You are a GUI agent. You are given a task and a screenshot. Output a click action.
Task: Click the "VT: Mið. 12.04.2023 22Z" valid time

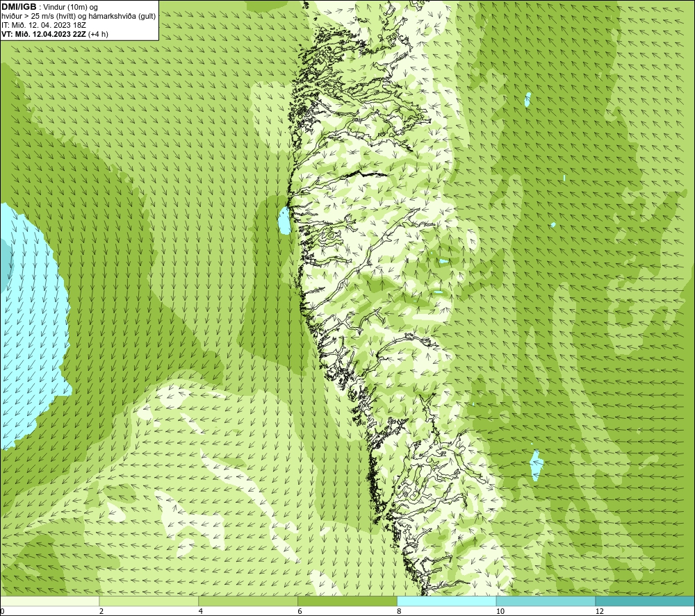pos(44,34)
